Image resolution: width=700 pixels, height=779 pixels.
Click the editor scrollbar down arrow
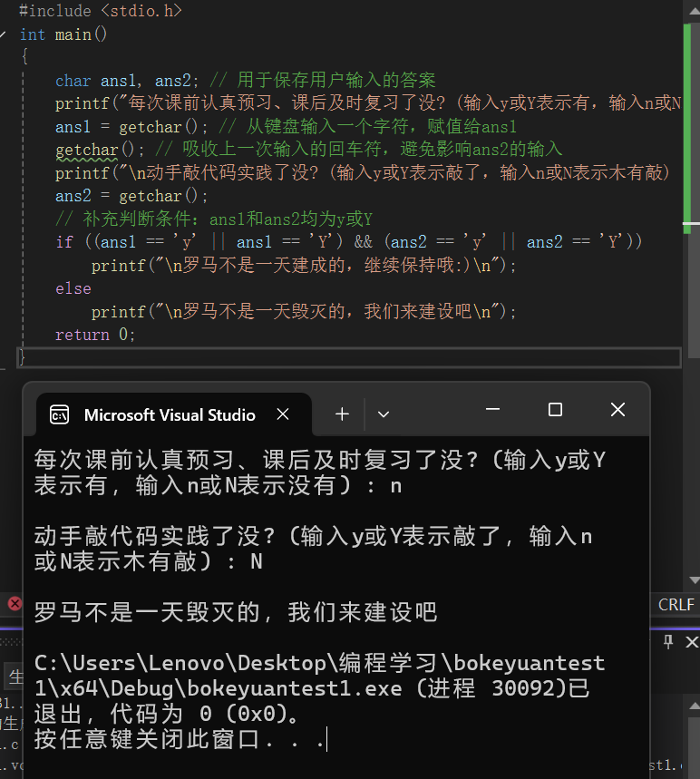click(694, 579)
